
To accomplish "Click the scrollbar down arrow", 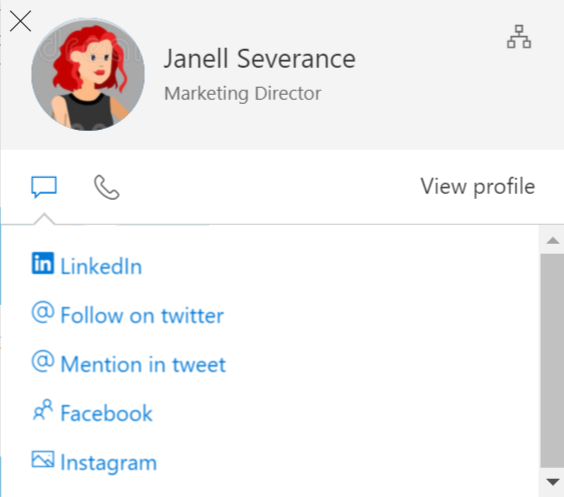I will coord(552,482).
